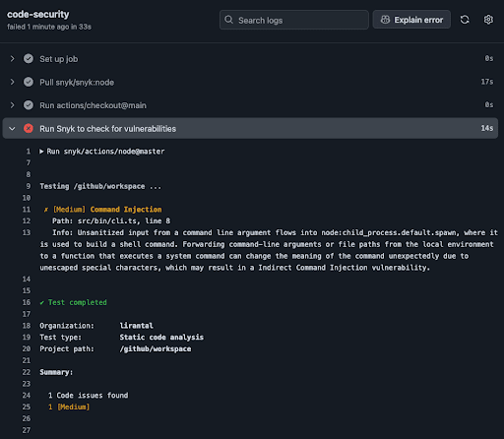Viewport: 504px width, 439px height.
Task: Click the Static code analysis value
Action: pyautogui.click(x=161, y=338)
